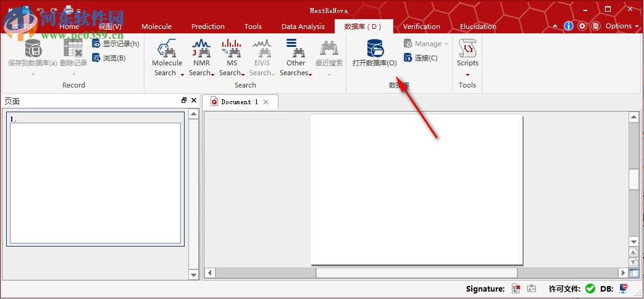Viewport: 644px width, 299px height.
Task: Click the save icon in quick access toolbar
Action: pos(25,9)
